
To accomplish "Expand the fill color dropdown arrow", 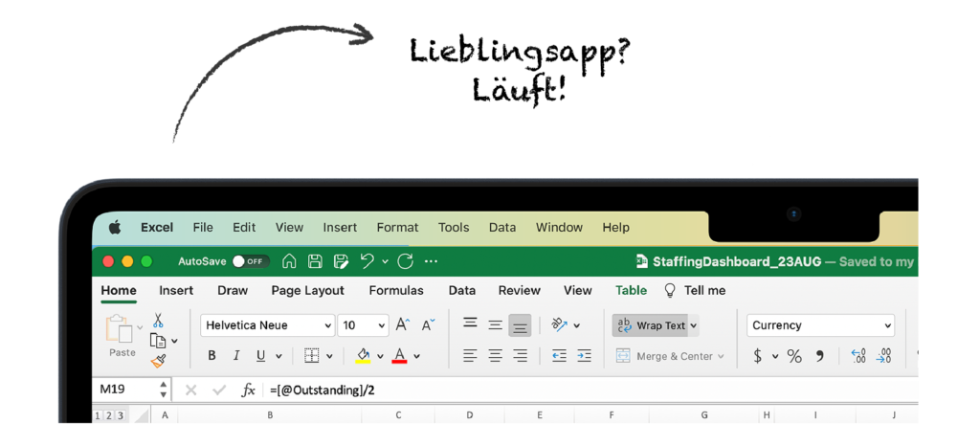I will coord(380,356).
